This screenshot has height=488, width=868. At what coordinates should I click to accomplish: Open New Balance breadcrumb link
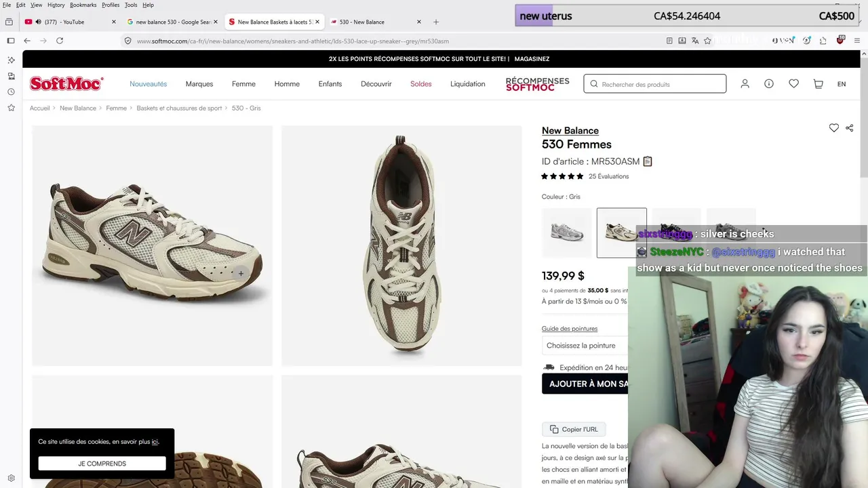click(x=78, y=108)
